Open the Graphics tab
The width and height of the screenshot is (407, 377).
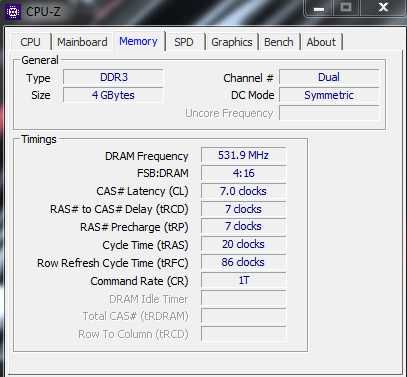click(x=232, y=42)
